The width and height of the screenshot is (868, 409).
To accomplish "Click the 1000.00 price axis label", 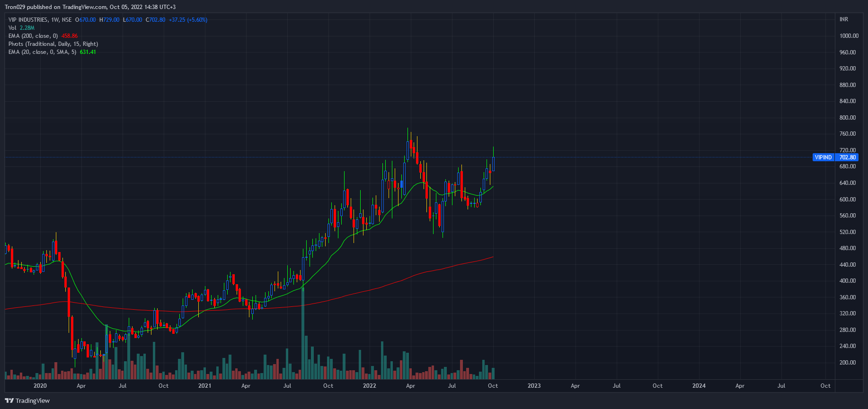I will (849, 36).
